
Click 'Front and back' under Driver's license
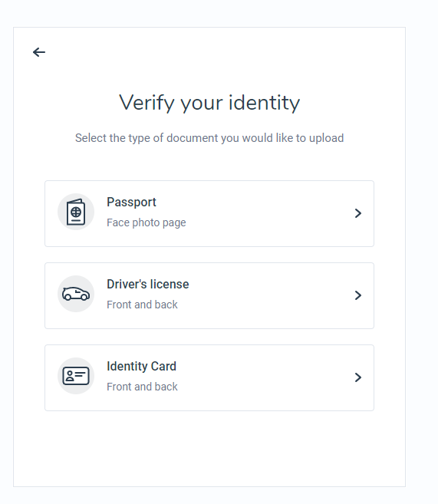pyautogui.click(x=142, y=305)
